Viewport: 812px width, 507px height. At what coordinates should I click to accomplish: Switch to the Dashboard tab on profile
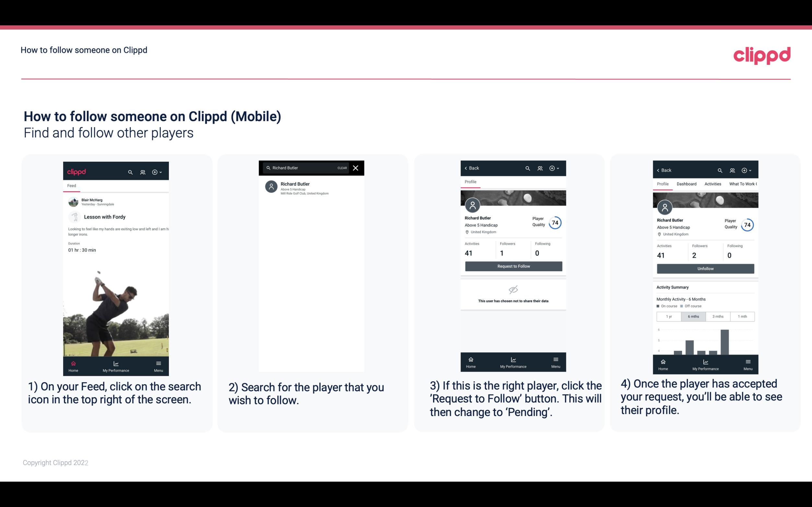tap(687, 184)
